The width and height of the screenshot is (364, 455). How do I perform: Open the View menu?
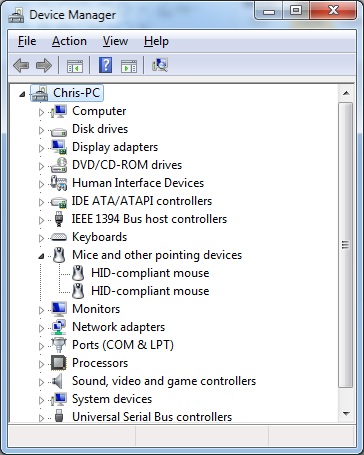pyautogui.click(x=115, y=41)
